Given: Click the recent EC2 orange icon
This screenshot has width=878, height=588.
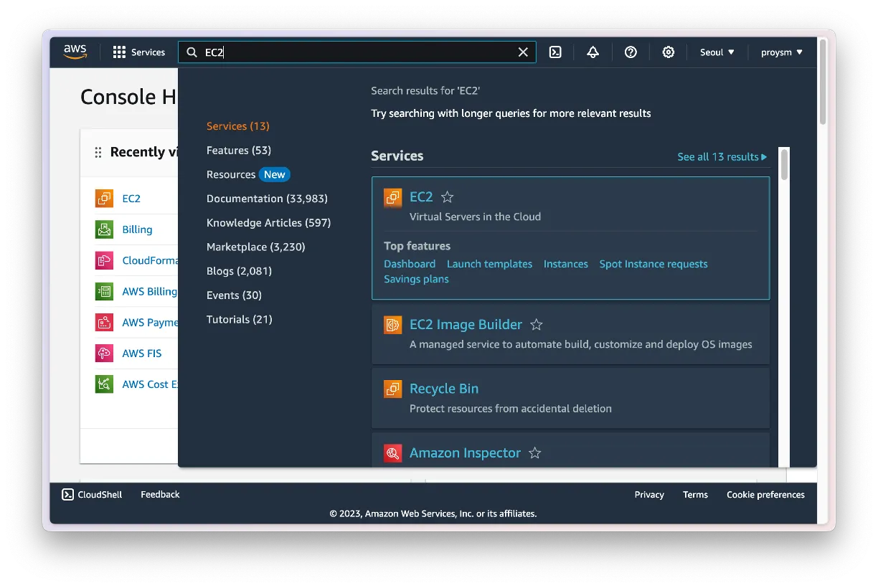Looking at the screenshot, I should coord(104,199).
